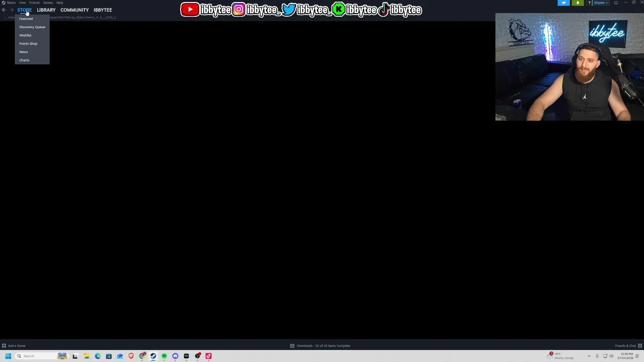Show hidden system tray icons
The height and width of the screenshot is (362, 644).
point(589,356)
